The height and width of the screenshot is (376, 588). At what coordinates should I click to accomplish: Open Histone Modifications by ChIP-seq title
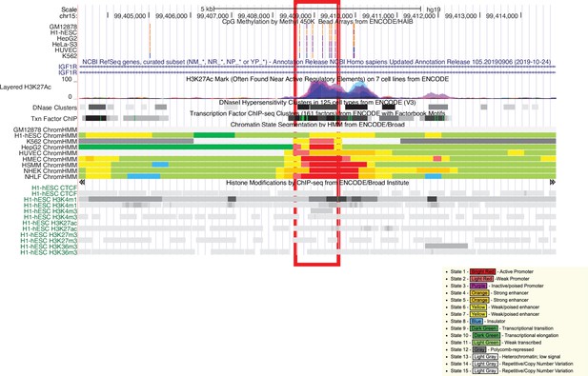click(317, 183)
